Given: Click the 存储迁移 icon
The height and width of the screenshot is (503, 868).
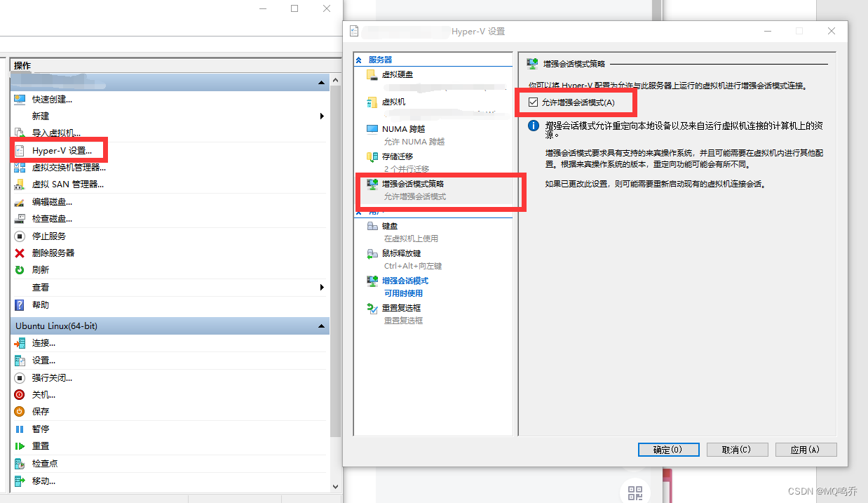Looking at the screenshot, I should point(372,156).
